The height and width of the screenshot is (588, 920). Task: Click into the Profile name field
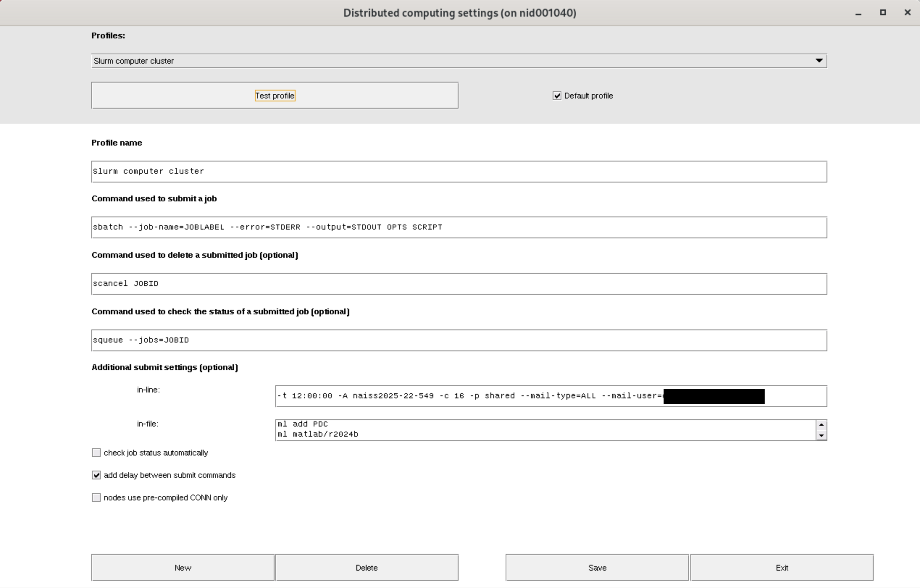click(x=459, y=171)
